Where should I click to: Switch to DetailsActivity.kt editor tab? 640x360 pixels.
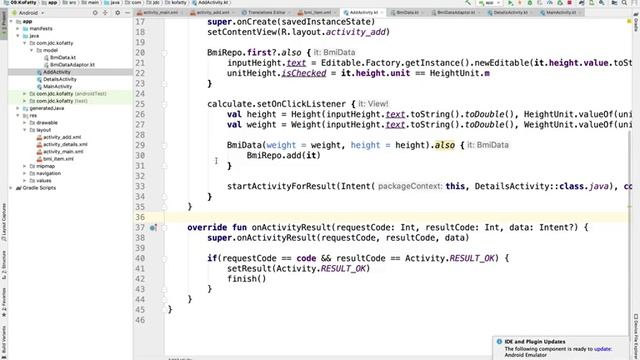tap(510, 13)
